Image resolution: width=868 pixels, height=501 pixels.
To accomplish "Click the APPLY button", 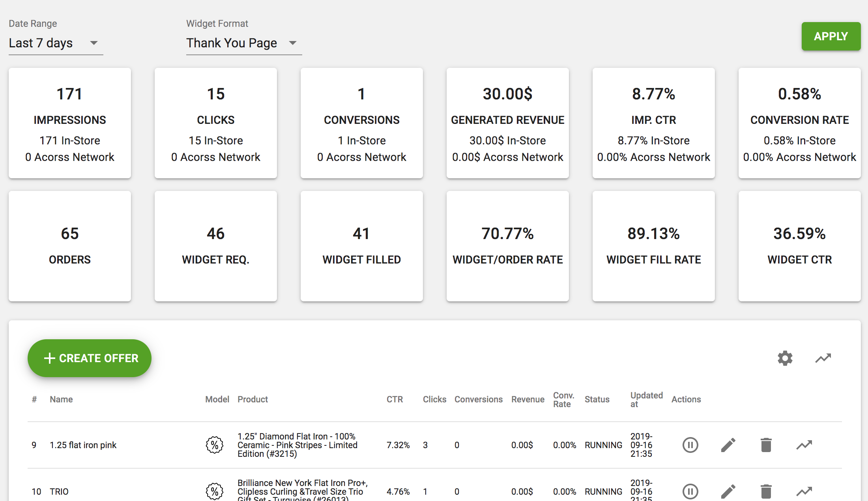I will 831,36.
